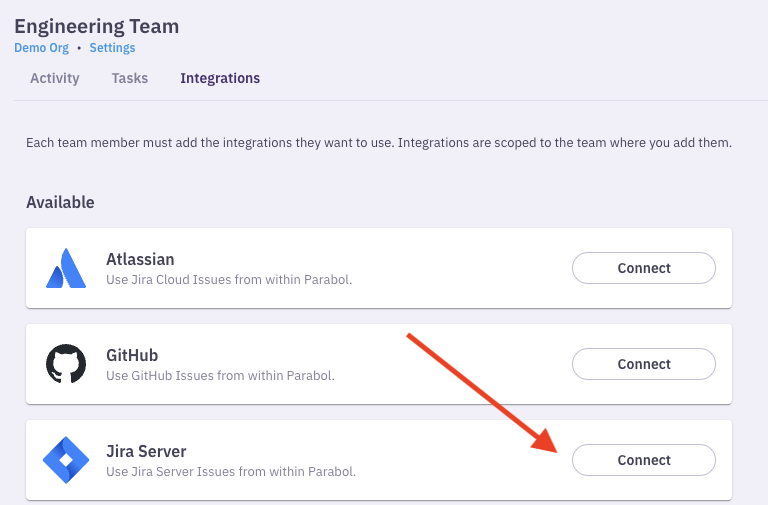Click the Jira Server integration title
Viewport: 768px width, 505px height.
coord(146,451)
